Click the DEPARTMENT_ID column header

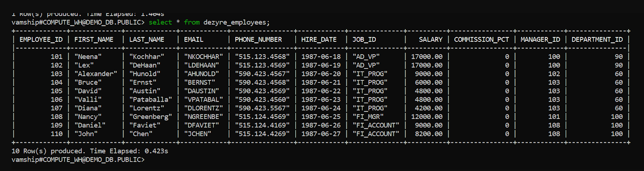597,39
